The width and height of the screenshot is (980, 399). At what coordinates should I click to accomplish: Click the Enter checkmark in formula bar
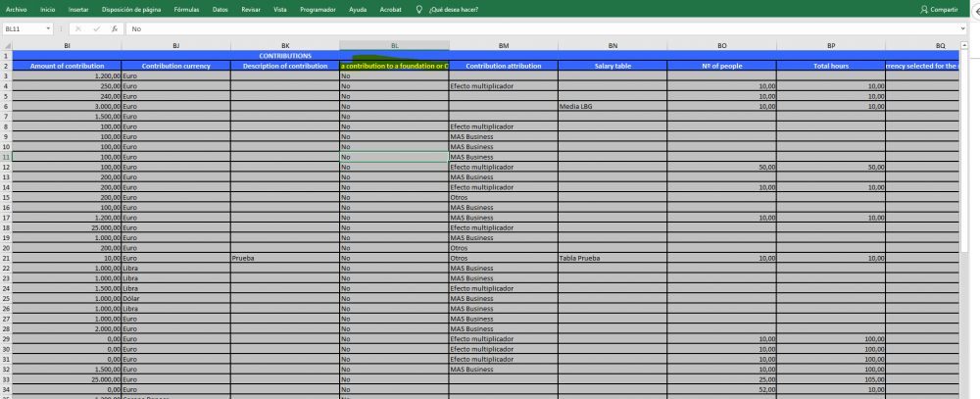pyautogui.click(x=96, y=29)
